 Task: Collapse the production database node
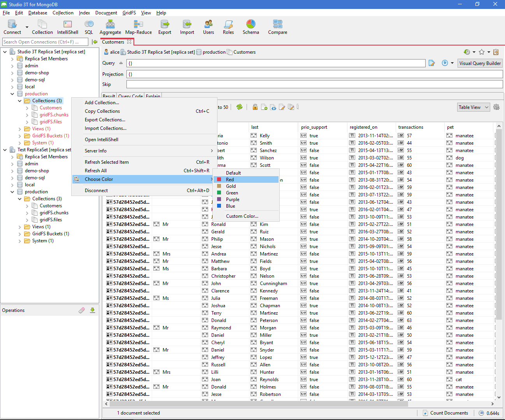pyautogui.click(x=12, y=93)
